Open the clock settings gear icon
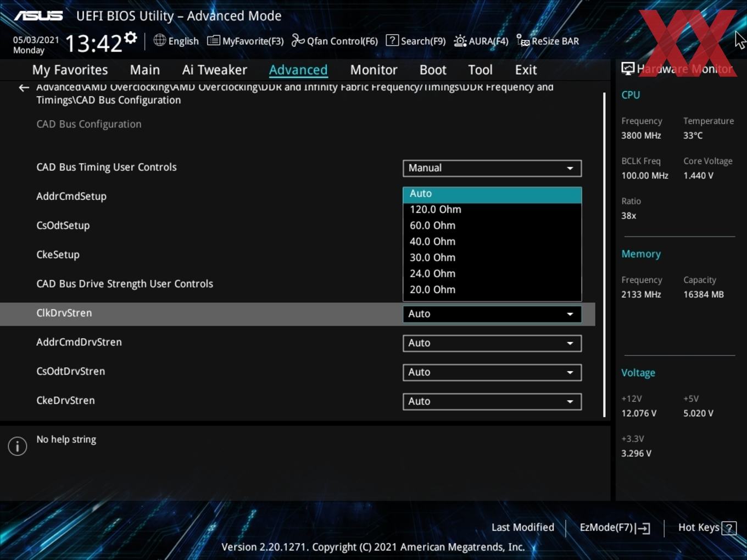Viewport: 747px width, 560px height. [x=131, y=38]
